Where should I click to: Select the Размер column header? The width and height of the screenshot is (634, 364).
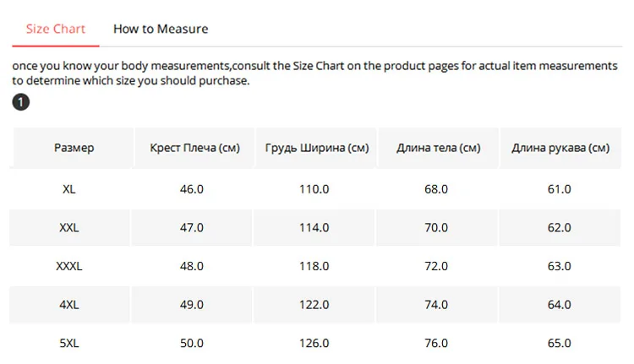coord(74,148)
